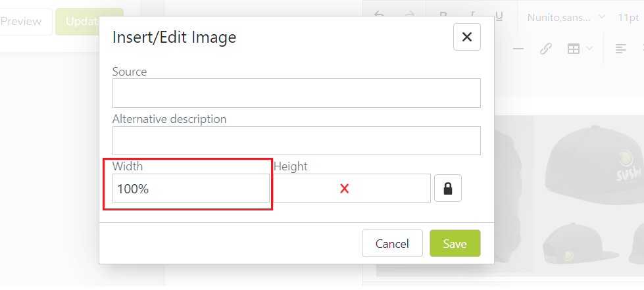This screenshot has height=290, width=644.
Task: Click the green Update button
Action: 89,21
